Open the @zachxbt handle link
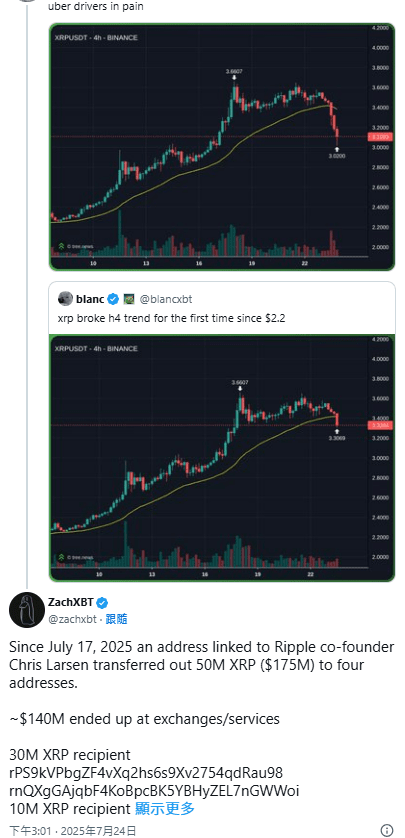405x838 pixels. pyautogui.click(x=73, y=619)
